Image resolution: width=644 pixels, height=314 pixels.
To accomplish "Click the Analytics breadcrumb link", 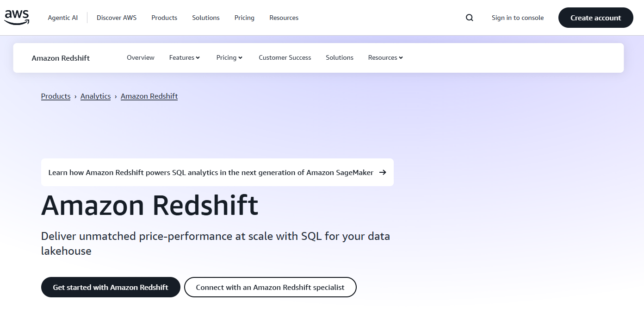I will click(x=95, y=96).
